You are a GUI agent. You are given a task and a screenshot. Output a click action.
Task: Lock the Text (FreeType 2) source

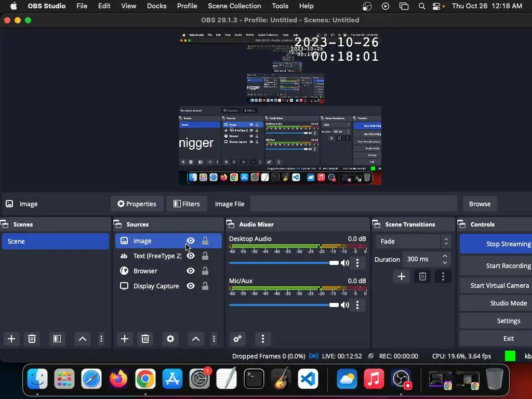(205, 256)
